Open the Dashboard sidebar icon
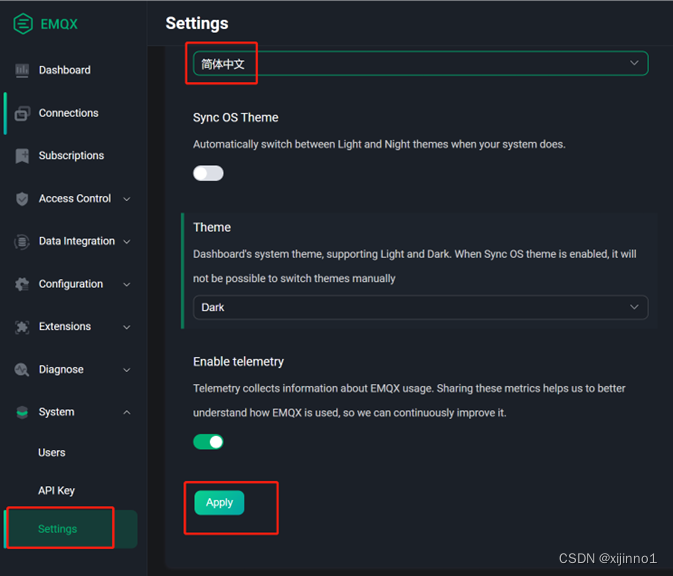Screen dimensions: 673x576 coord(22,70)
